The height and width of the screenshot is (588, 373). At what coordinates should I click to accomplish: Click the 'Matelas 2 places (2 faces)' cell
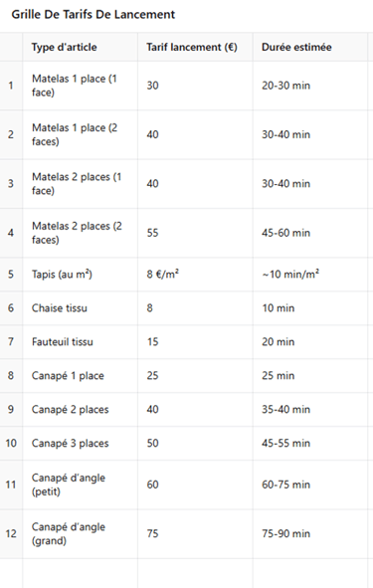(x=80, y=233)
